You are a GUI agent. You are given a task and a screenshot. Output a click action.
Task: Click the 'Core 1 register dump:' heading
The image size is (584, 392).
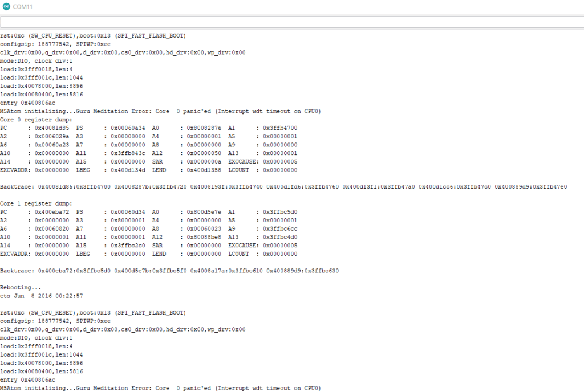pyautogui.click(x=36, y=203)
